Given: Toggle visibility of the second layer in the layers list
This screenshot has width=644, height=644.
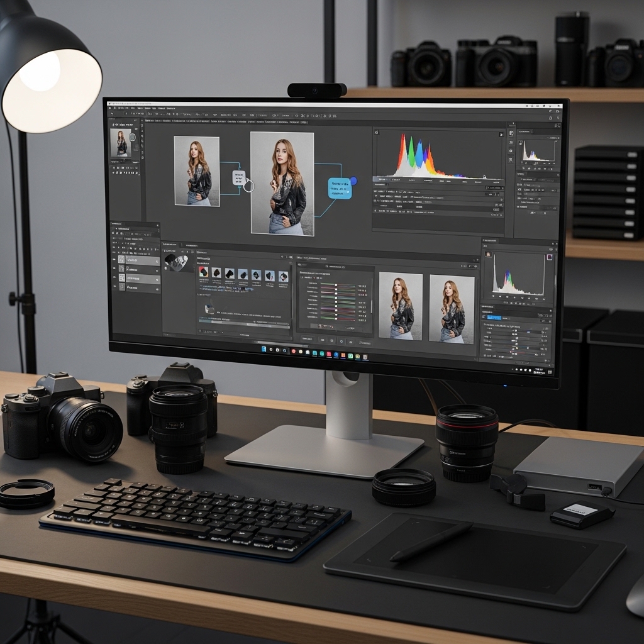Looking at the screenshot, I should [x=115, y=269].
